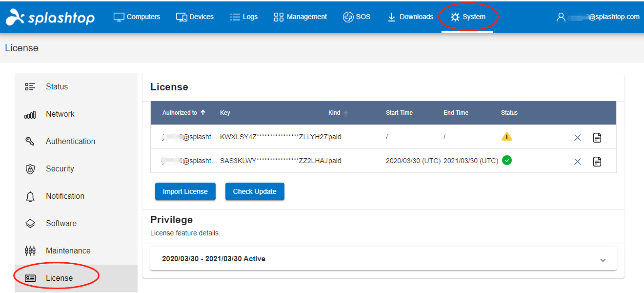This screenshot has height=293, width=644.
Task: Remove the KWXLSY4Z license
Action: pos(577,137)
